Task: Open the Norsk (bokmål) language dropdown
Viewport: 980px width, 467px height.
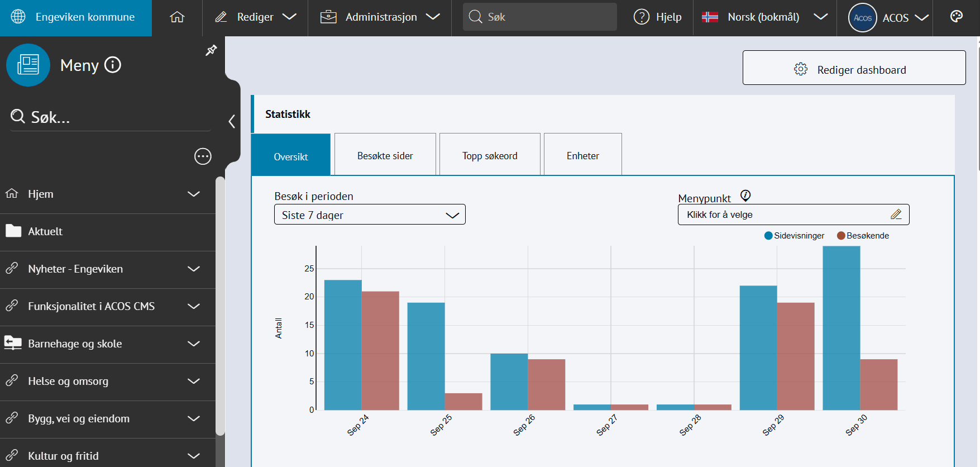Action: (764, 17)
